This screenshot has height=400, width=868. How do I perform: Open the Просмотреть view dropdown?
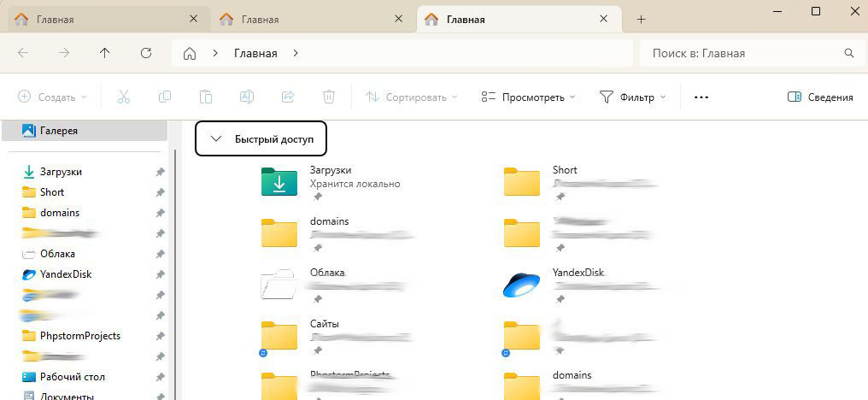528,97
